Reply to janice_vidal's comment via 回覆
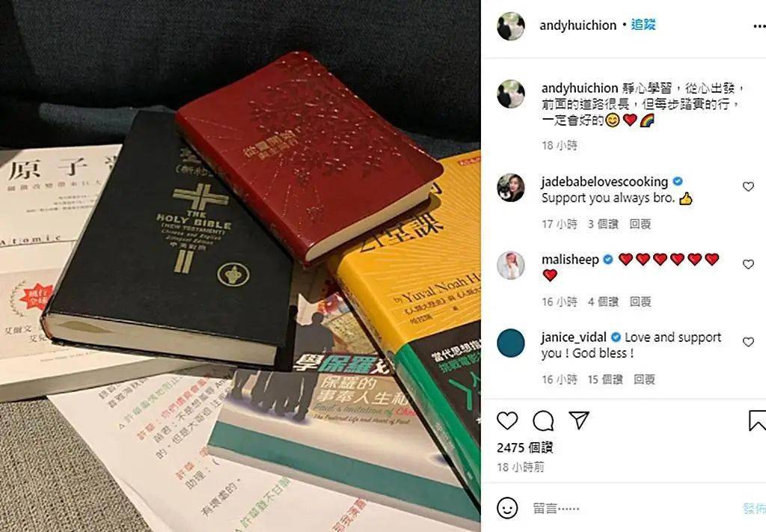 [x=644, y=379]
